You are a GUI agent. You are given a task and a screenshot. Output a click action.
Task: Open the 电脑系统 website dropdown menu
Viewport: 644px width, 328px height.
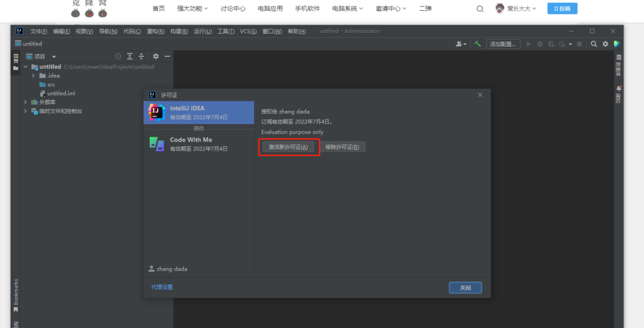coord(347,8)
